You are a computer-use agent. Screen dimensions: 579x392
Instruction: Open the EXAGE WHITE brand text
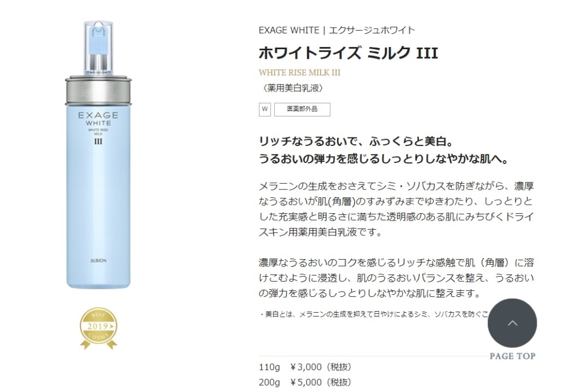pyautogui.click(x=289, y=30)
